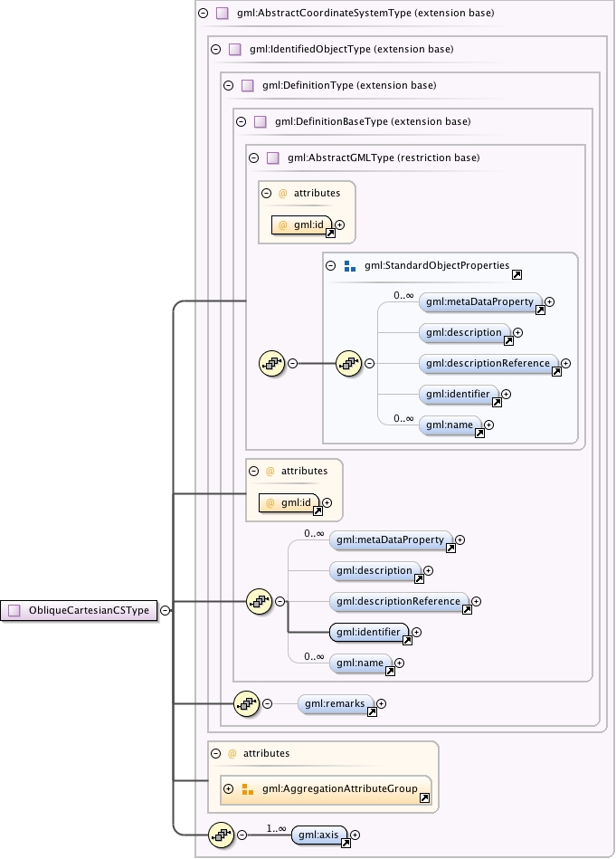Expand gml:id attribute in AbstractGMLType

pyautogui.click(x=340, y=224)
